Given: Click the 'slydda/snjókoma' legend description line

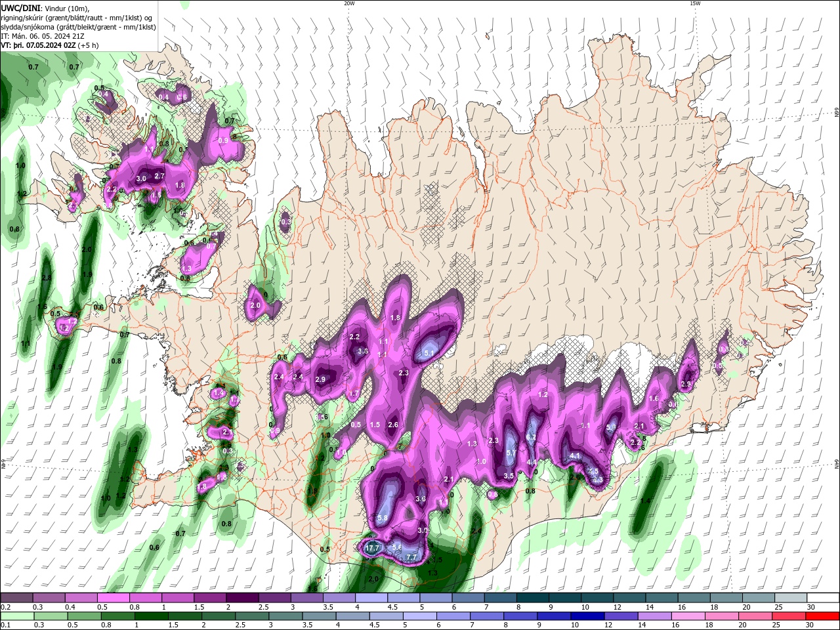Looking at the screenshot, I should (x=78, y=27).
